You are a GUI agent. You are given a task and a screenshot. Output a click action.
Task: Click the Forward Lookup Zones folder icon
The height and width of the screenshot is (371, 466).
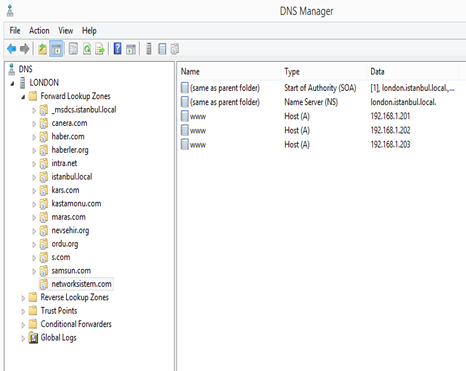tap(33, 96)
